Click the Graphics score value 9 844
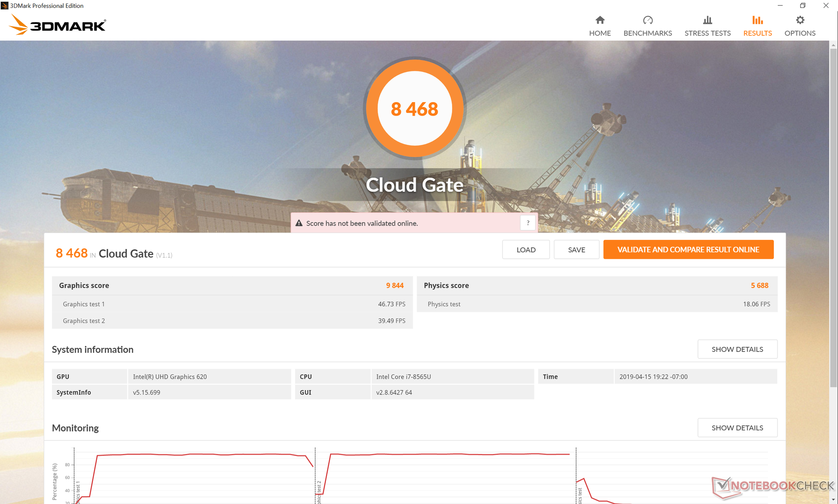This screenshot has height=504, width=838. [x=395, y=285]
